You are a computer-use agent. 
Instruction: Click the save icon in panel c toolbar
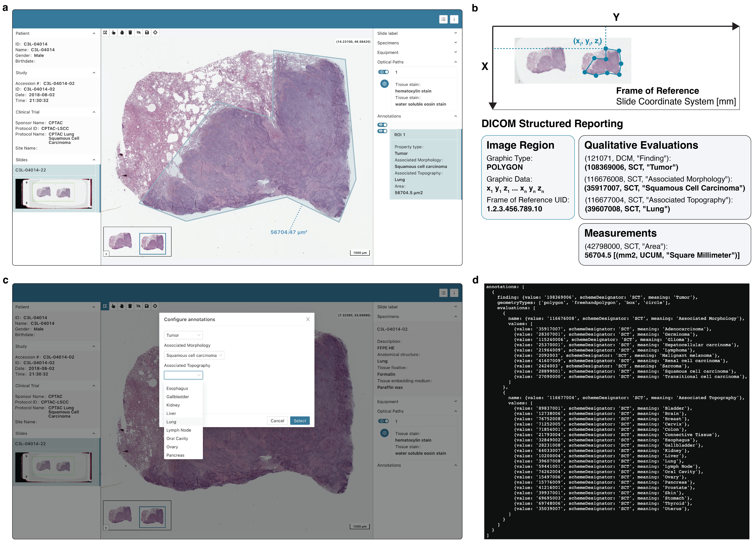pyautogui.click(x=147, y=306)
